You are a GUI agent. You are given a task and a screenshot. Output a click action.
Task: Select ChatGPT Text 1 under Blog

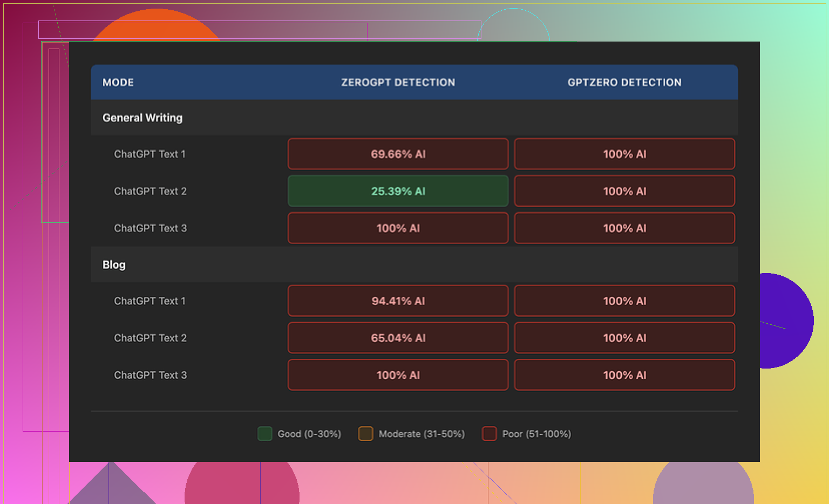coord(150,301)
